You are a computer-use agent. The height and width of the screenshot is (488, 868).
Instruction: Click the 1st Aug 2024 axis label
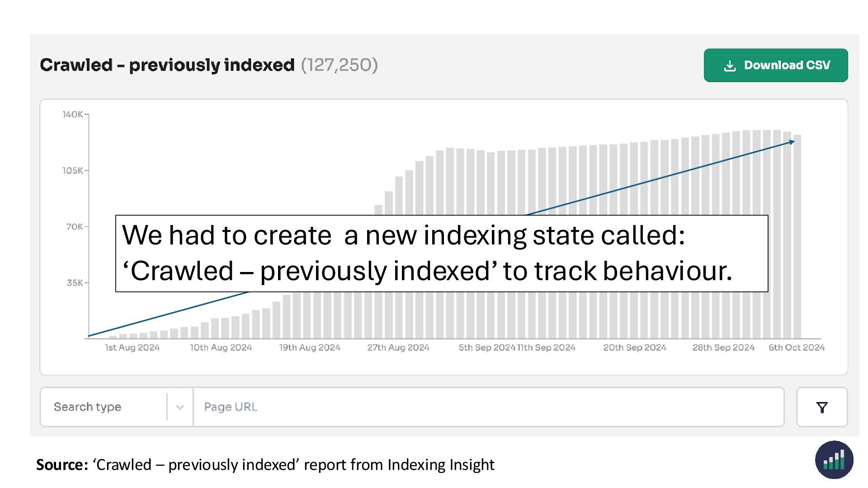132,347
